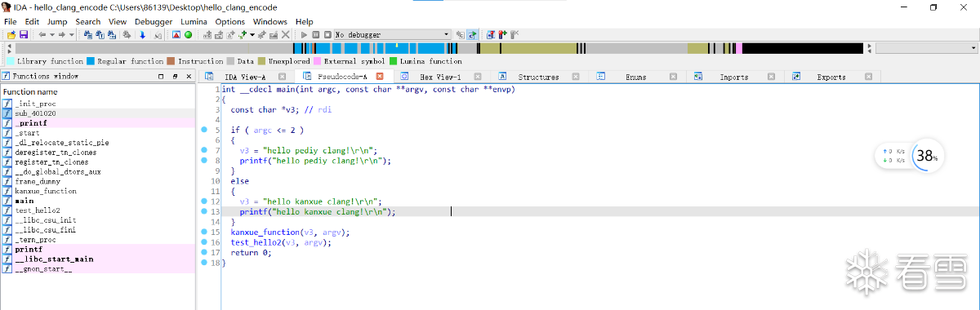
Task: Jump forward with the right arrow icon
Action: (61, 35)
